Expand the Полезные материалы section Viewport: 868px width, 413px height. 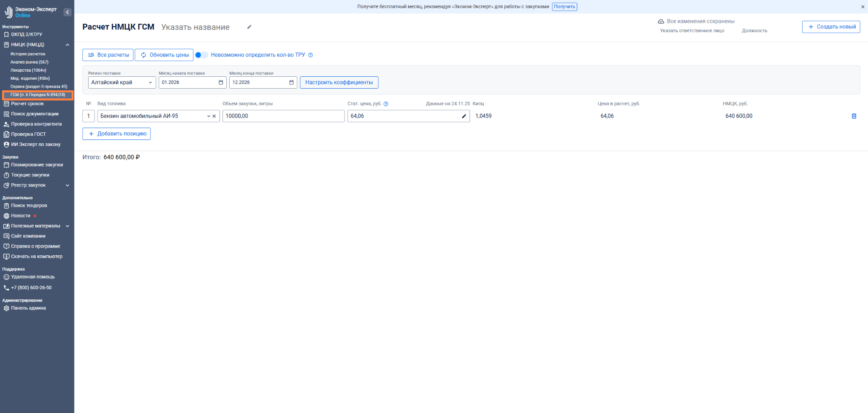pyautogui.click(x=67, y=226)
